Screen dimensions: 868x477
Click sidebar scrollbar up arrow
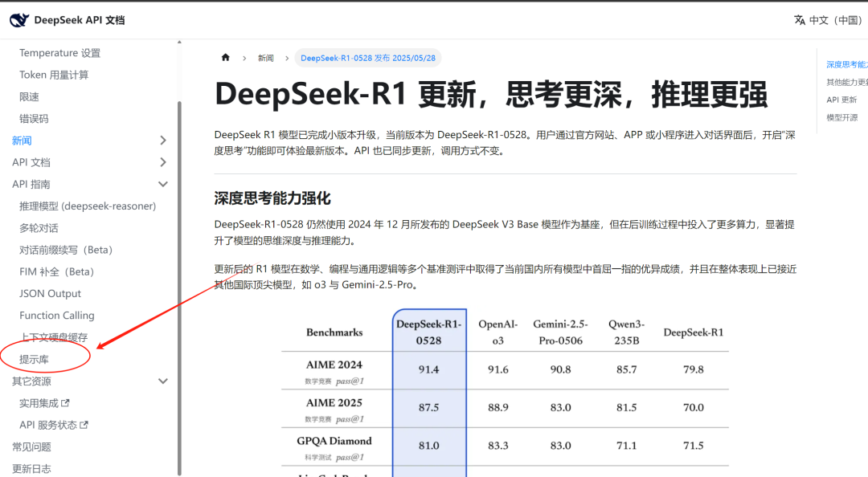pyautogui.click(x=179, y=42)
